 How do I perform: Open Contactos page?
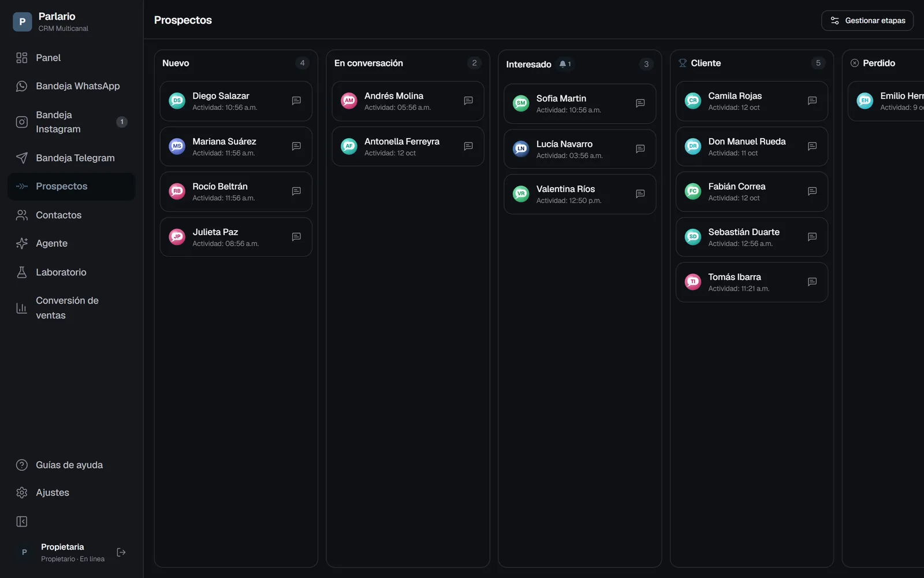coord(72,215)
